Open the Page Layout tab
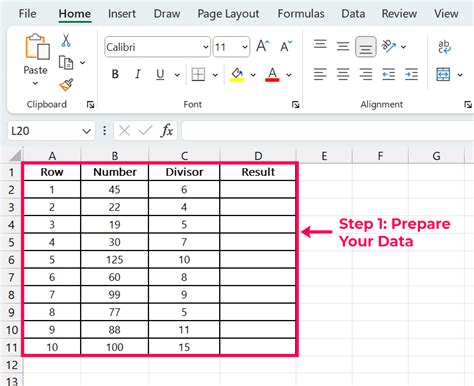 coord(228,14)
